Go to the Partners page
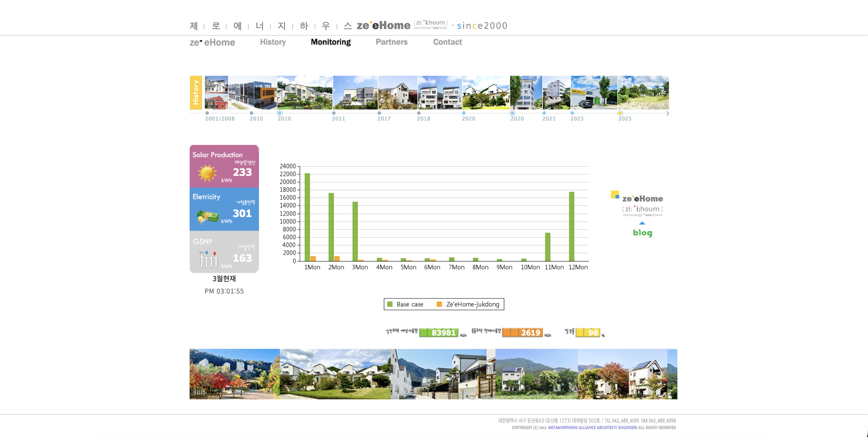 391,42
